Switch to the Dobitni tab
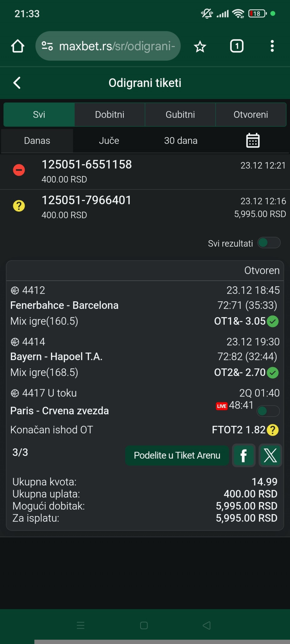The width and height of the screenshot is (290, 644). click(110, 114)
